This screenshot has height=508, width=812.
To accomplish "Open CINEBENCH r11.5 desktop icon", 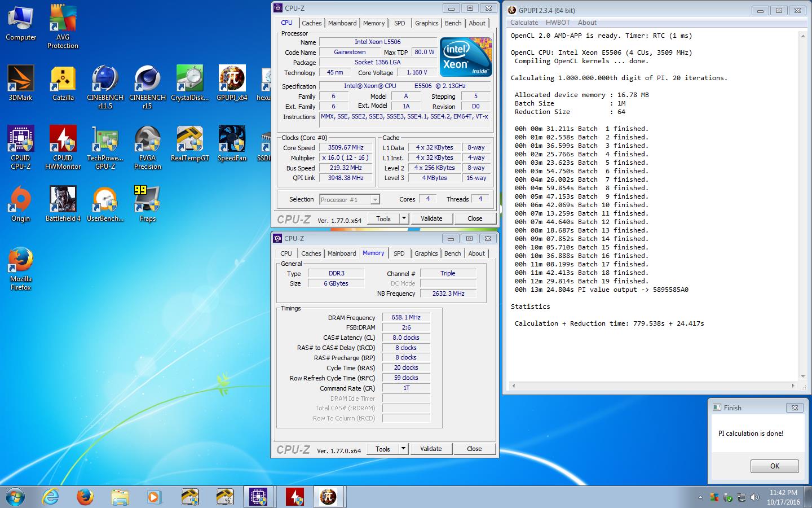I will point(105,87).
